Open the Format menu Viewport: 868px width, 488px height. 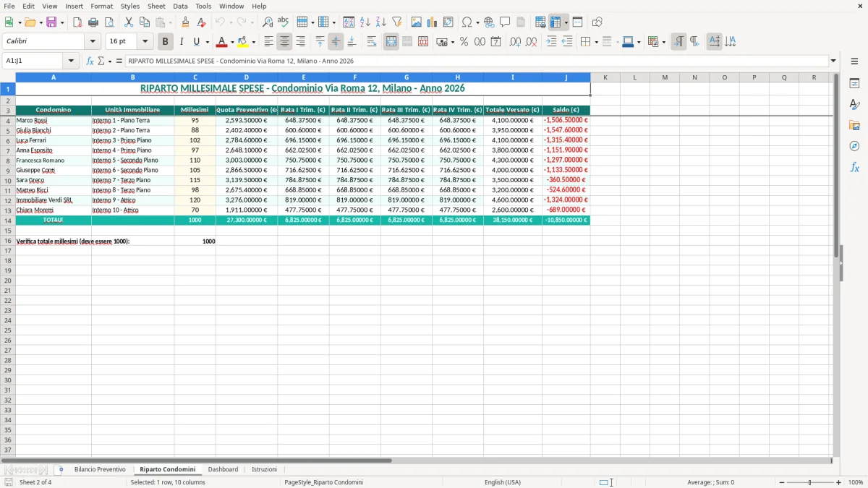[x=101, y=6]
